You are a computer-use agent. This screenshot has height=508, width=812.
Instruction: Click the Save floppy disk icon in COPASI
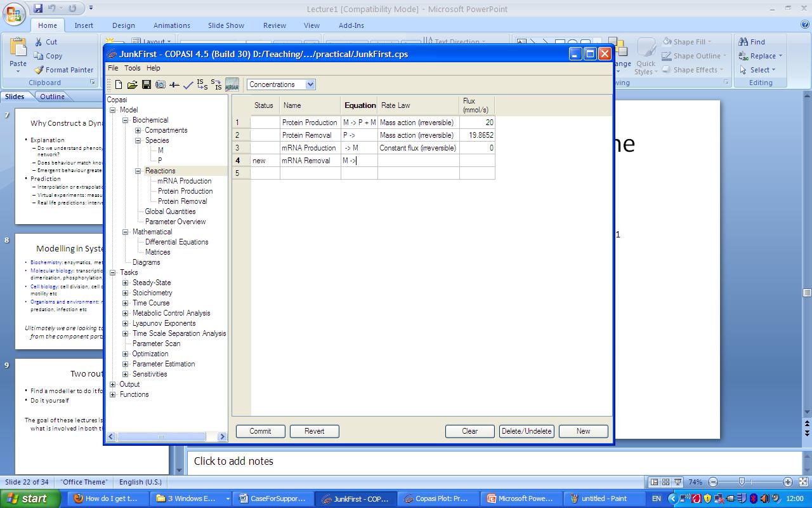tap(146, 84)
